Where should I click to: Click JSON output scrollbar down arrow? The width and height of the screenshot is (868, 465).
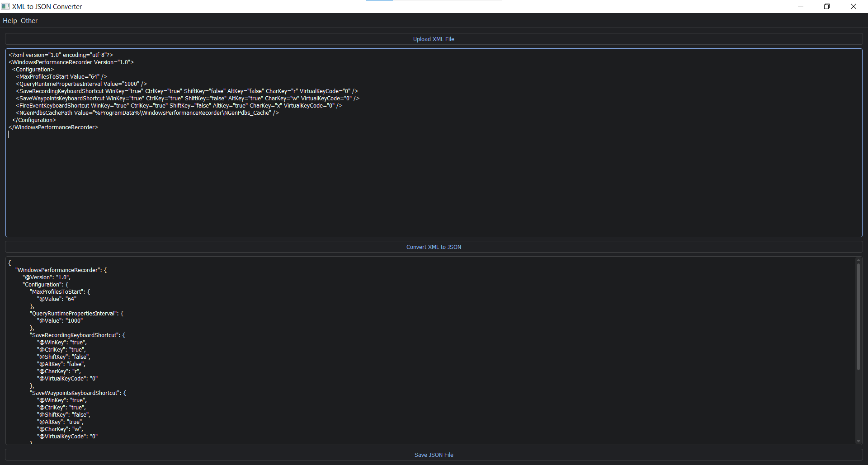(858, 441)
